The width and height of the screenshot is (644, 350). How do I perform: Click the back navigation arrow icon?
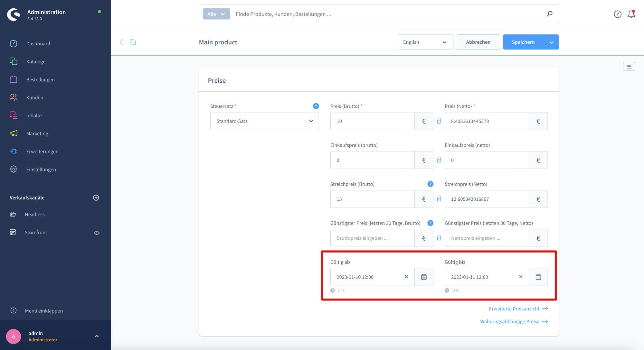(x=121, y=42)
